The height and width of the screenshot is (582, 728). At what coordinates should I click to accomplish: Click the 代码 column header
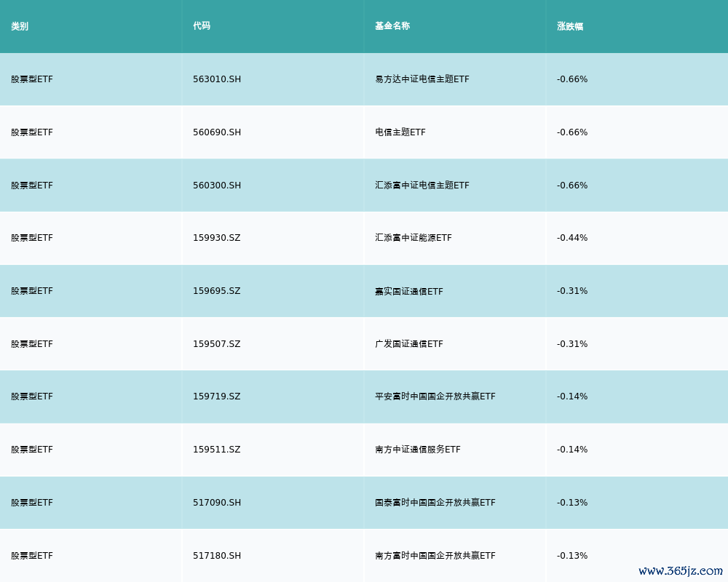point(202,26)
